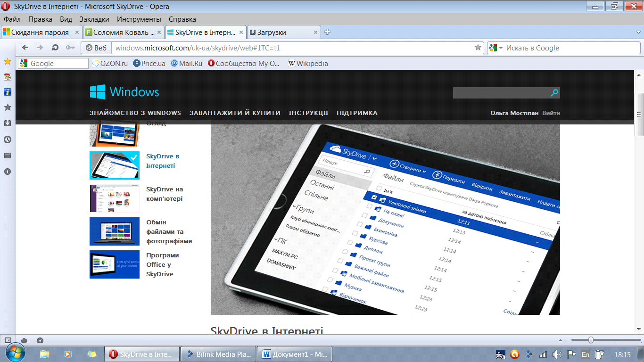
Task: Close the Загрузки tab
Action: pyautogui.click(x=316, y=33)
